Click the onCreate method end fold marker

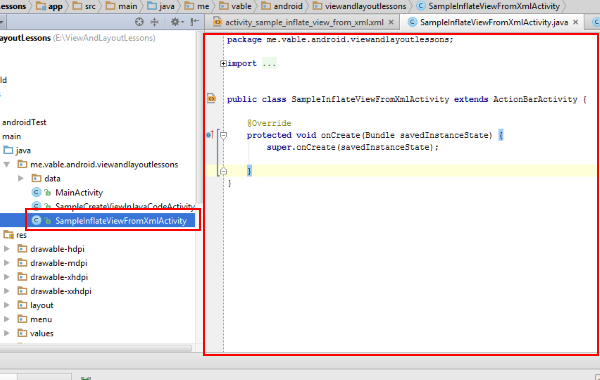[223, 171]
